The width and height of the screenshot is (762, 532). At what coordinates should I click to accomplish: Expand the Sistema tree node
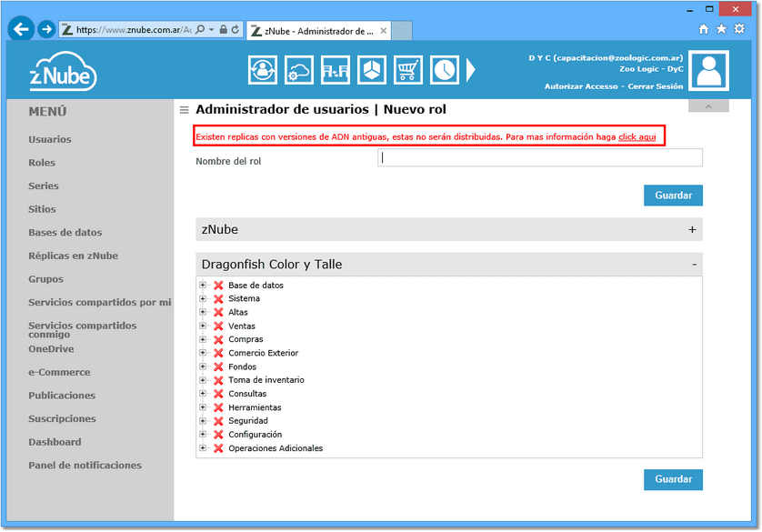203,298
